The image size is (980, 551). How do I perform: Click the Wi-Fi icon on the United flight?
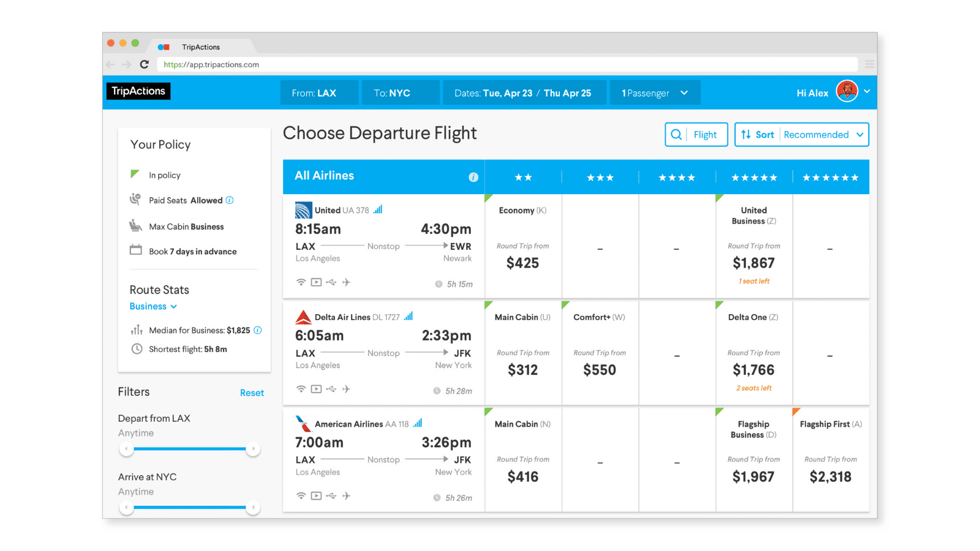click(x=301, y=282)
